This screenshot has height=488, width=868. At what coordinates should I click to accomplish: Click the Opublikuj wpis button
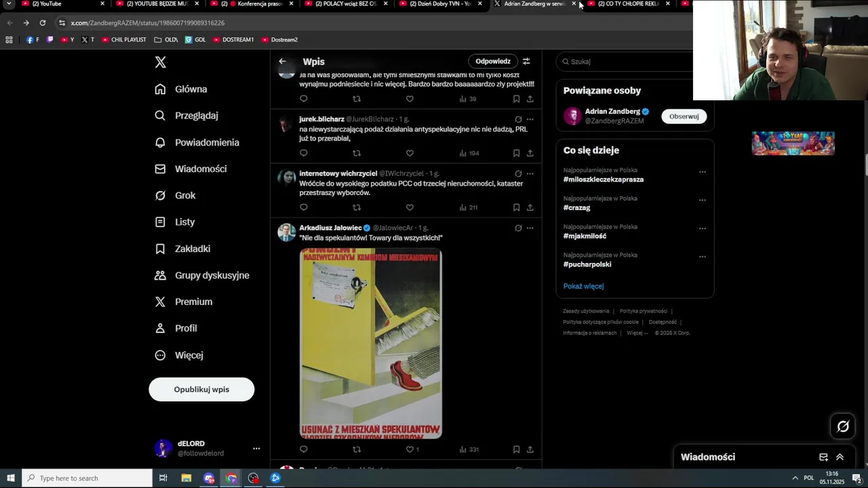pyautogui.click(x=201, y=390)
